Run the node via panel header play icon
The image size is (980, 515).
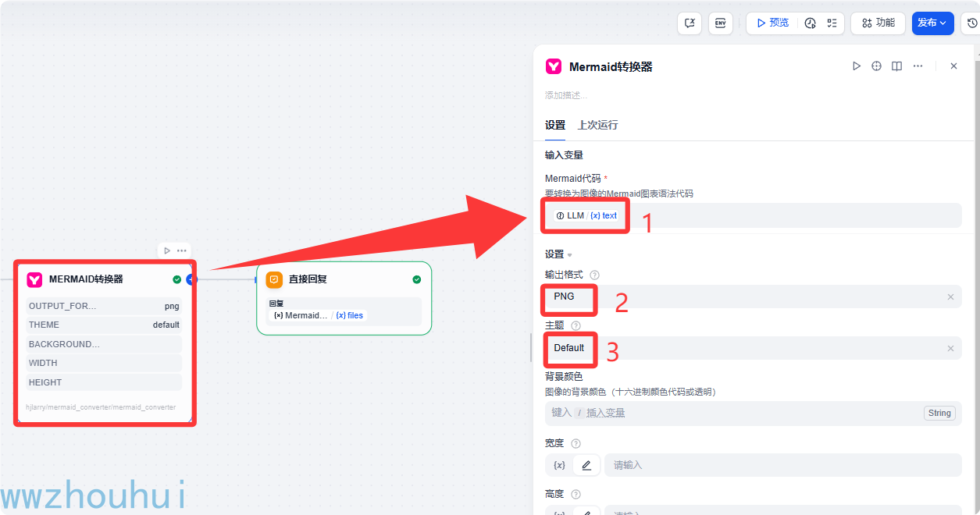click(x=857, y=66)
